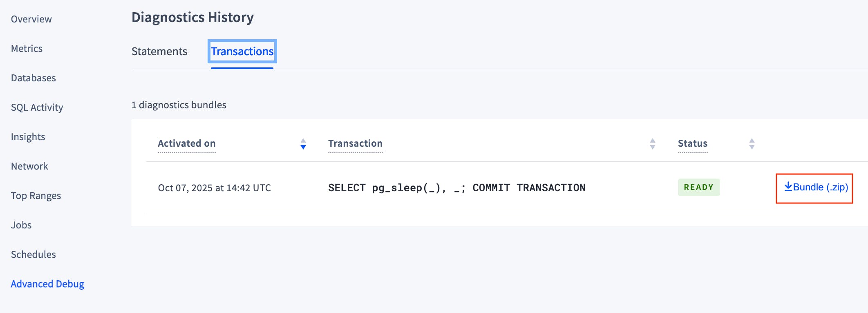Switch to the Statements tab
This screenshot has width=868, height=313.
(x=159, y=51)
